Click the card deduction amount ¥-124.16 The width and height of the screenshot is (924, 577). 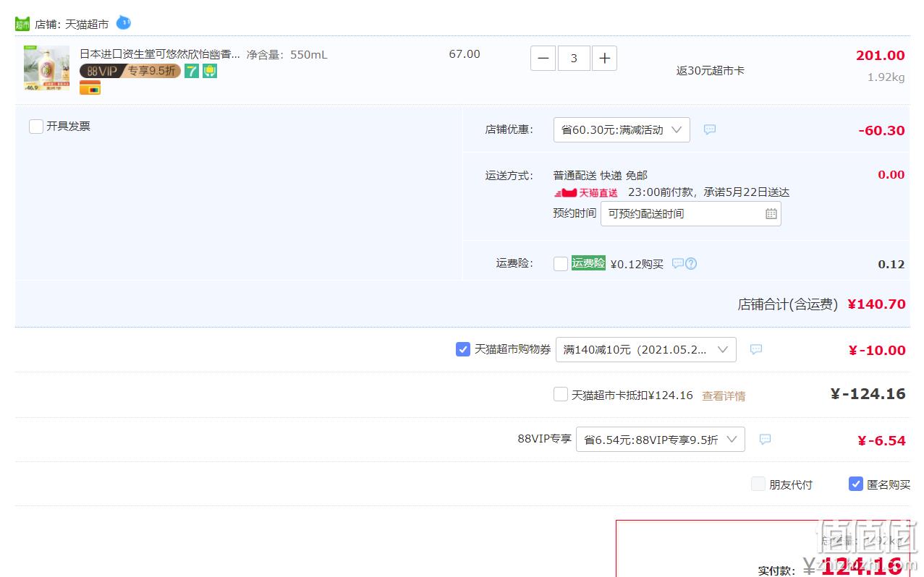(x=868, y=394)
